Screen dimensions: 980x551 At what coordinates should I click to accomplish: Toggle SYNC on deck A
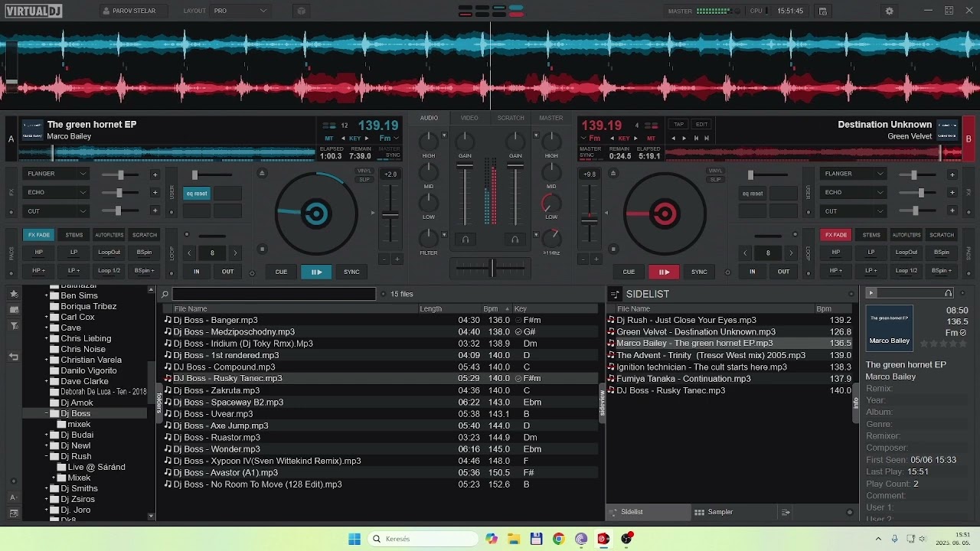[x=351, y=272]
